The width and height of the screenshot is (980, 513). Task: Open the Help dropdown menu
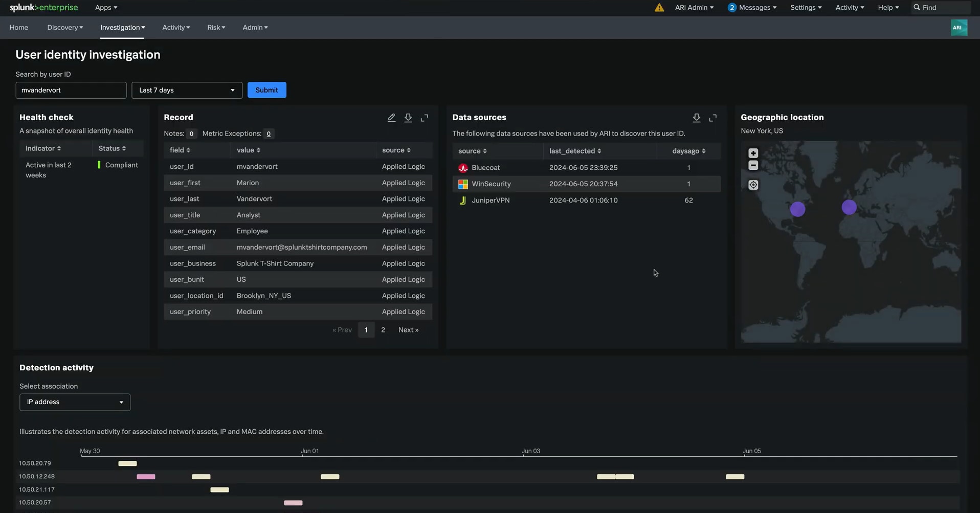pyautogui.click(x=888, y=8)
